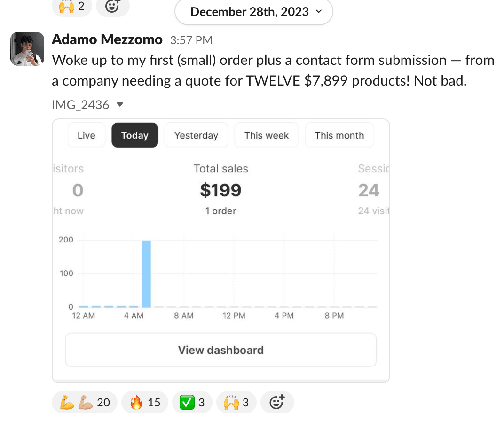Open Adamo Mezzomo's profile picture
The height and width of the screenshot is (421, 504).
(x=27, y=49)
